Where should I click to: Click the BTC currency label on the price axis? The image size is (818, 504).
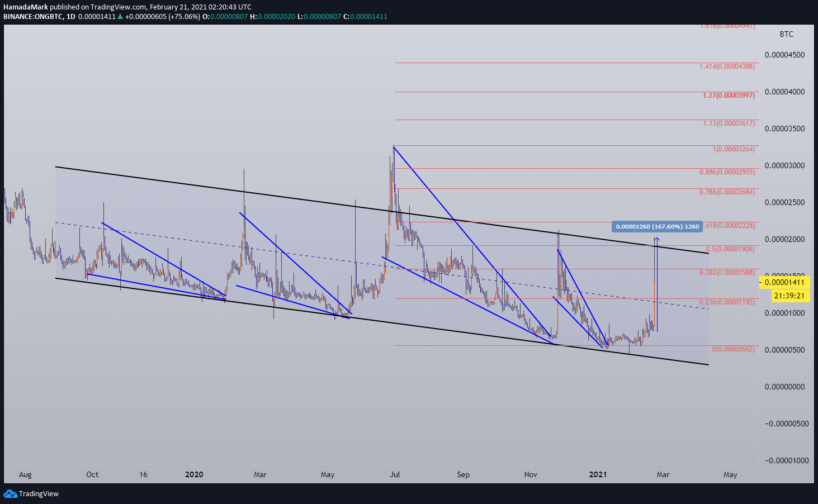pyautogui.click(x=786, y=34)
